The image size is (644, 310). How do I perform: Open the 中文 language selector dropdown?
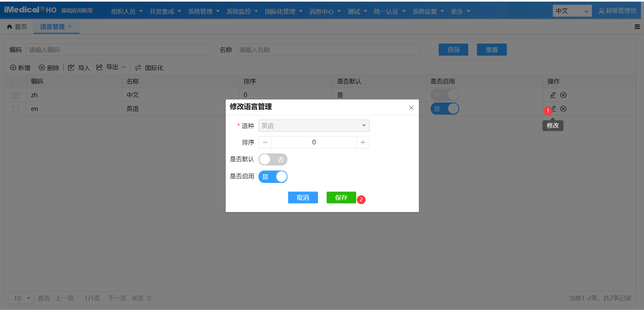pyautogui.click(x=572, y=11)
